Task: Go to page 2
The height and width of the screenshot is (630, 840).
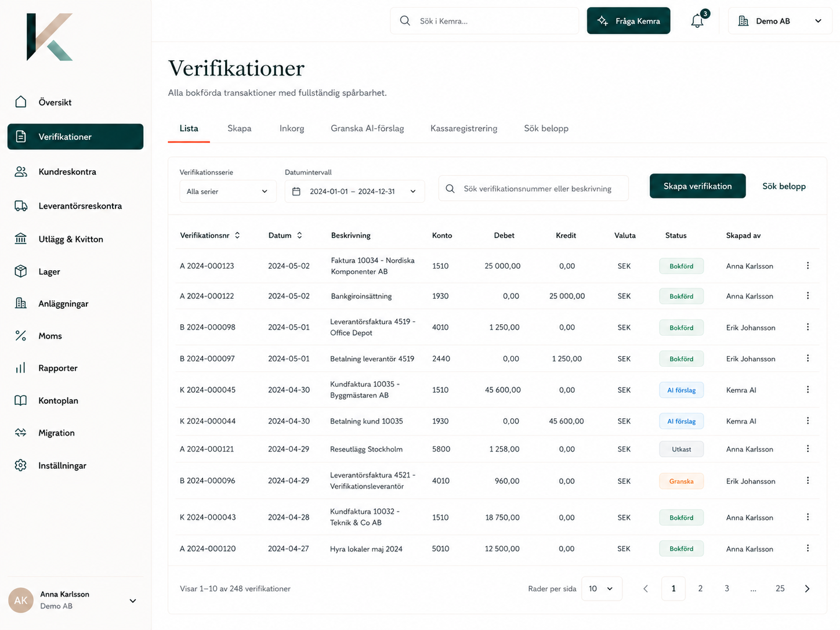Action: (700, 589)
